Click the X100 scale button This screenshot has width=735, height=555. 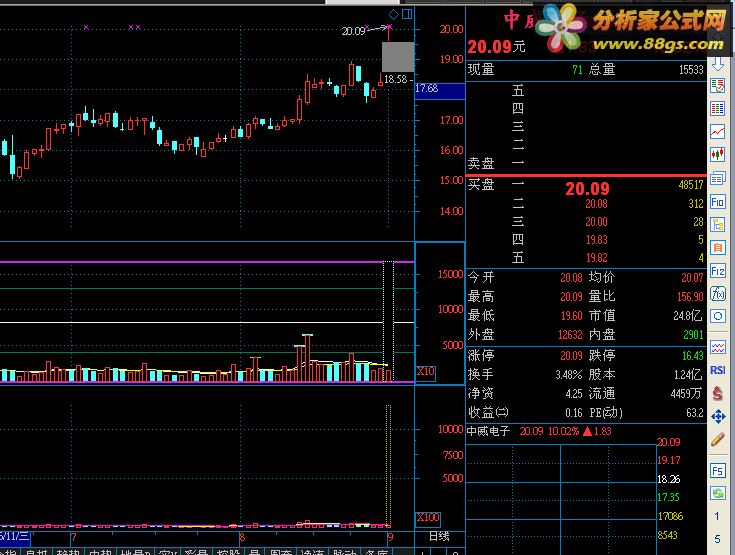click(428, 518)
